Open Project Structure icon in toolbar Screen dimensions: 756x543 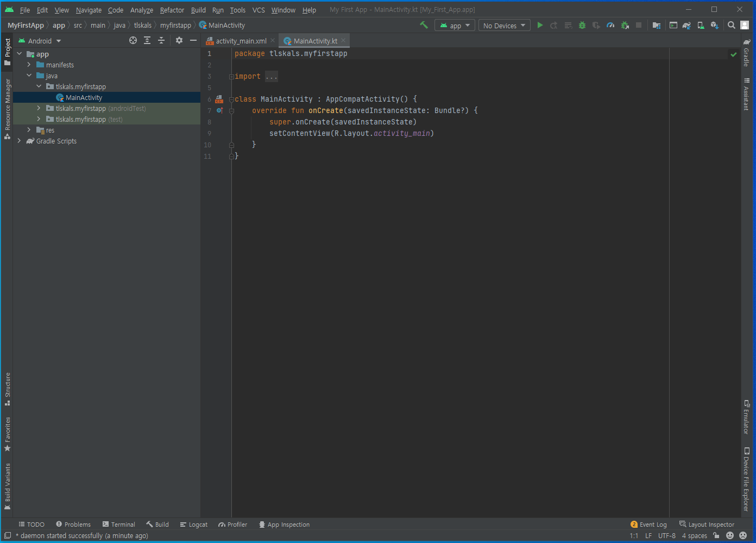(657, 25)
